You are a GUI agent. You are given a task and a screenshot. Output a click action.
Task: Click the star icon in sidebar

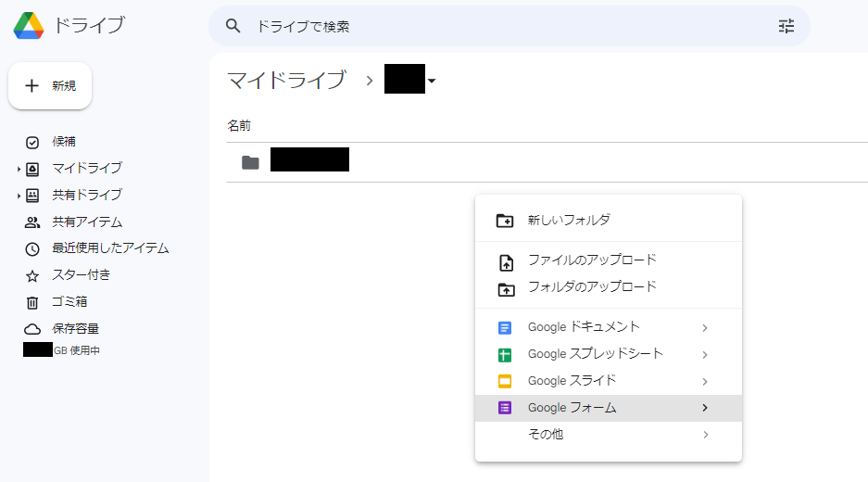pos(32,276)
